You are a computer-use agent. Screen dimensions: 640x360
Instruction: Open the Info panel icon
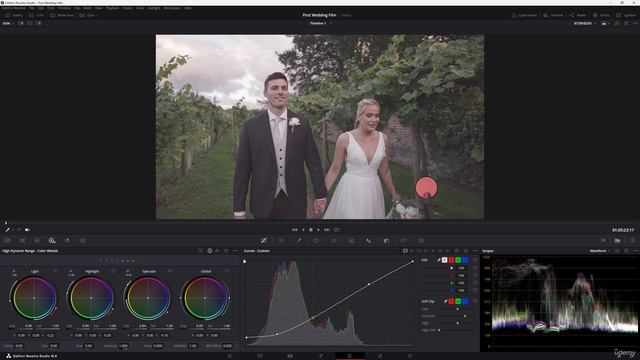[632, 240]
